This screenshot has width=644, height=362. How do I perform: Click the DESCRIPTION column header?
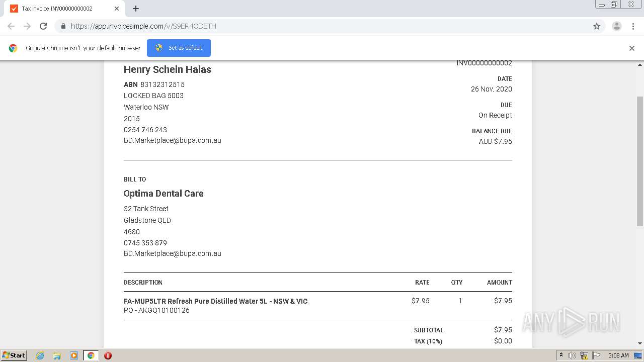click(x=143, y=283)
